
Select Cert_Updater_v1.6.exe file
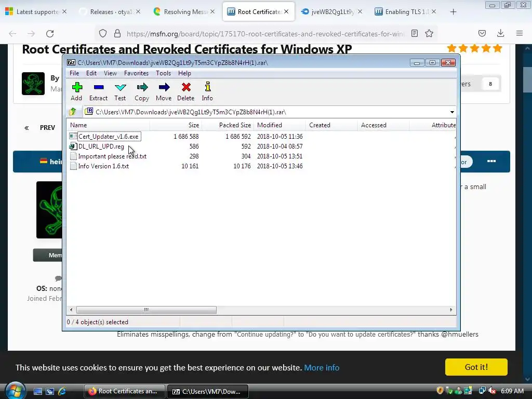point(108,137)
